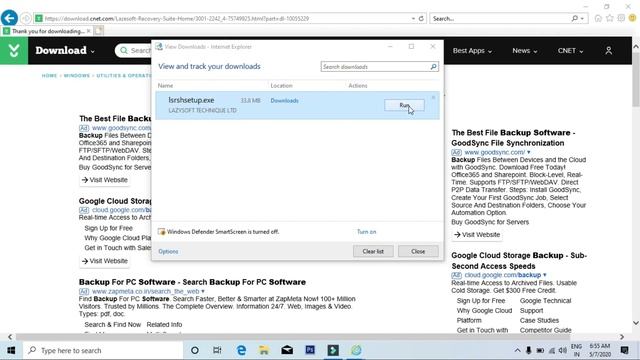
Task: Open Task View on taskbar
Action: pos(217,350)
